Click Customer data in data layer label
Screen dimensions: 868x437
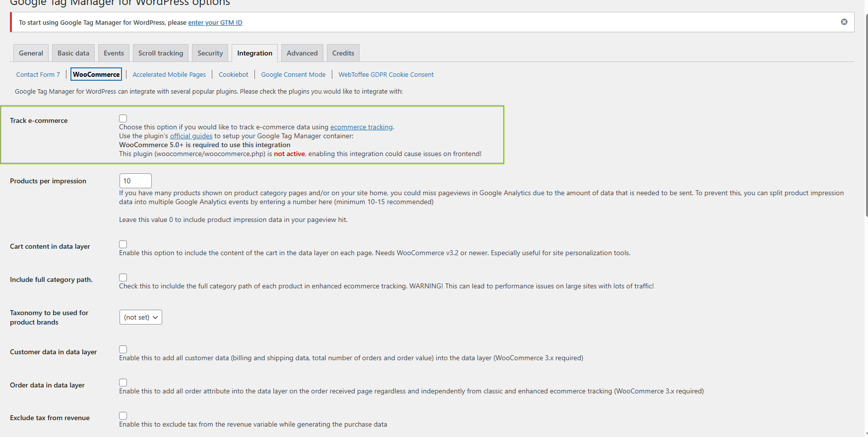click(53, 352)
